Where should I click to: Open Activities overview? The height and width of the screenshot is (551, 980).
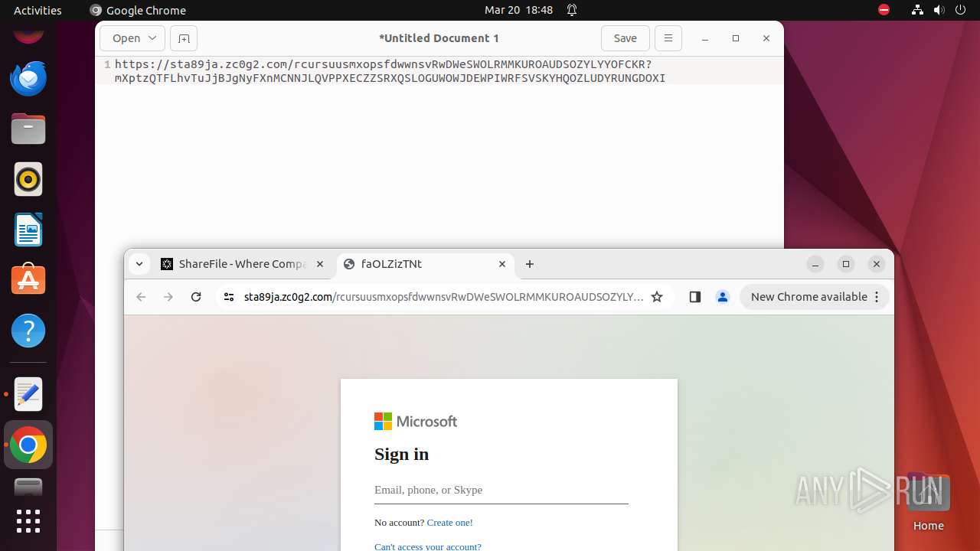coord(38,10)
